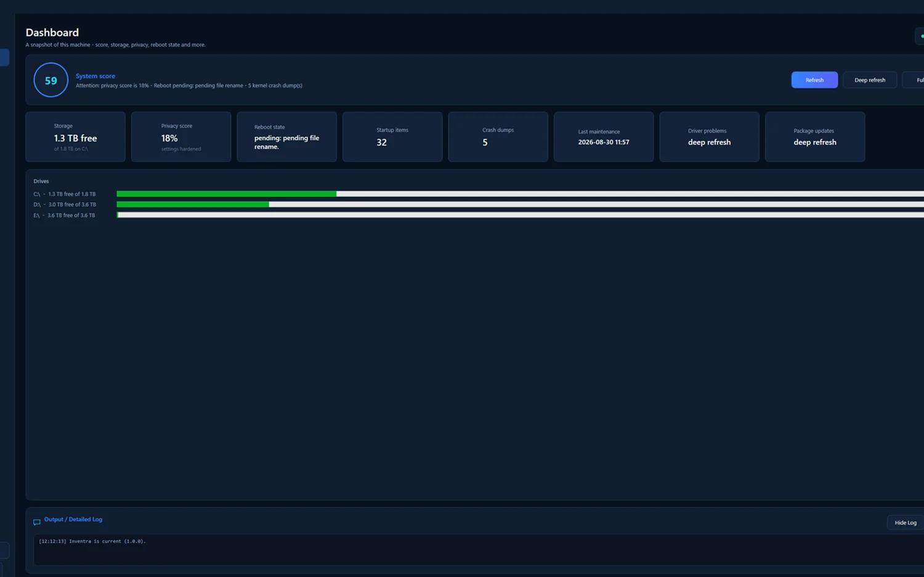Select the Crash dumps card showing 5
This screenshot has width=924, height=577.
click(x=498, y=137)
